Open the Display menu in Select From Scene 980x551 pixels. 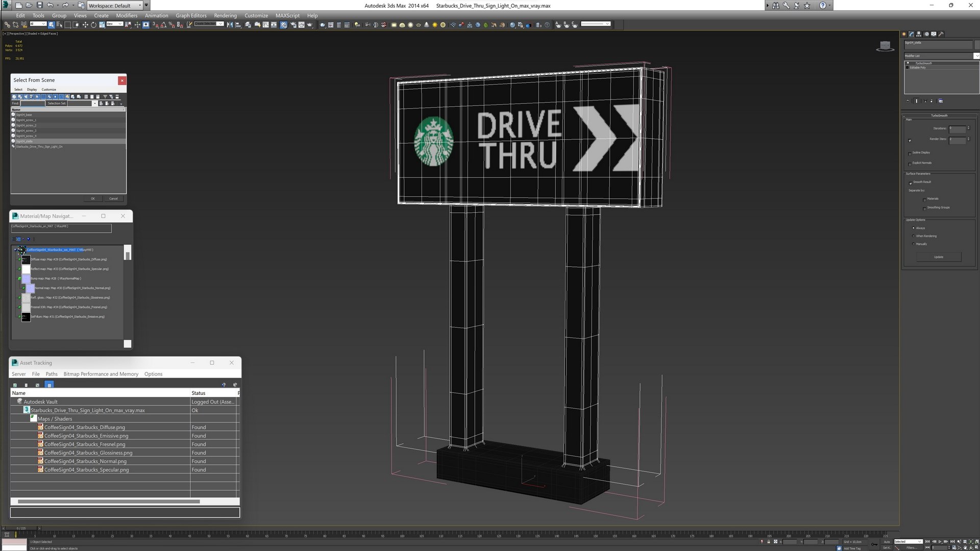pos(32,90)
